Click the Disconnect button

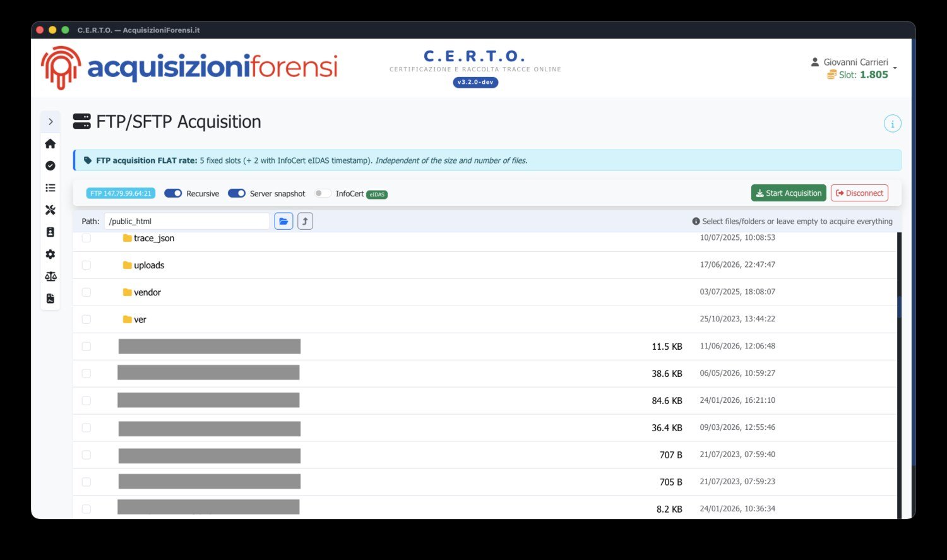click(x=859, y=193)
